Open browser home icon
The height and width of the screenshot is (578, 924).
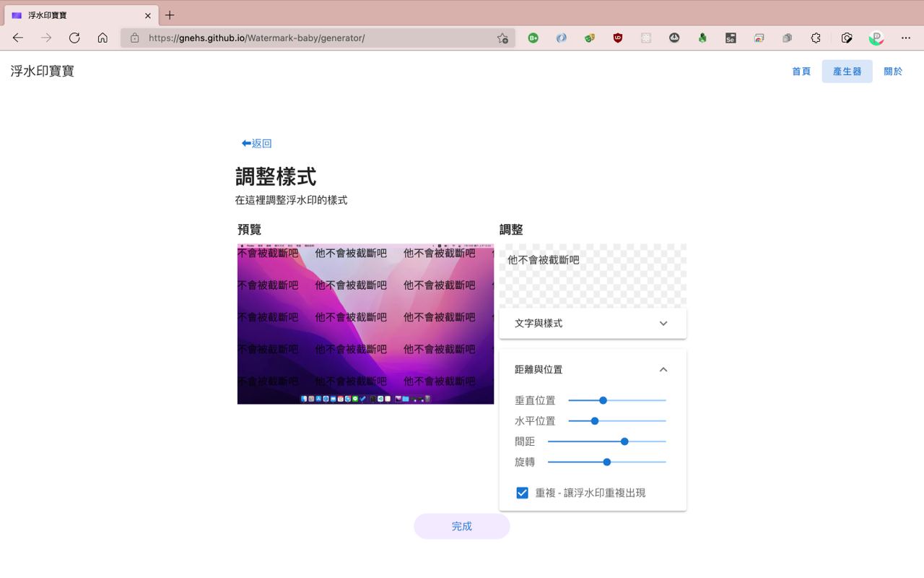103,38
